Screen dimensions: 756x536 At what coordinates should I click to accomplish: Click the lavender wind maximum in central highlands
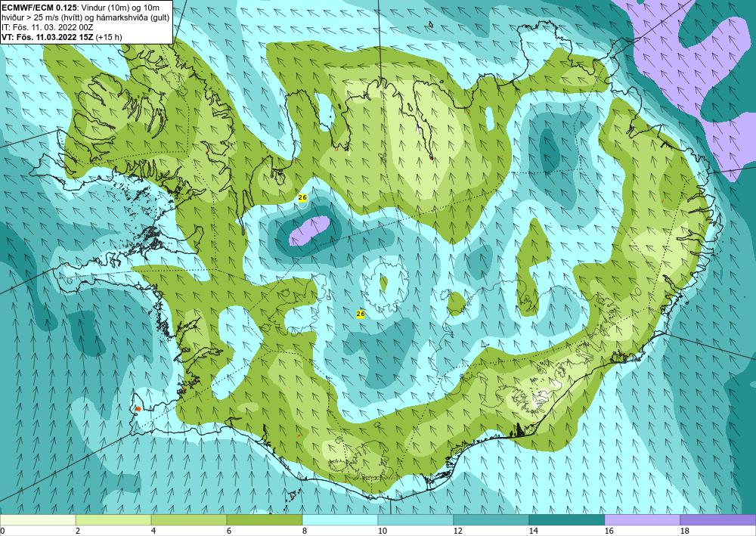309,231
